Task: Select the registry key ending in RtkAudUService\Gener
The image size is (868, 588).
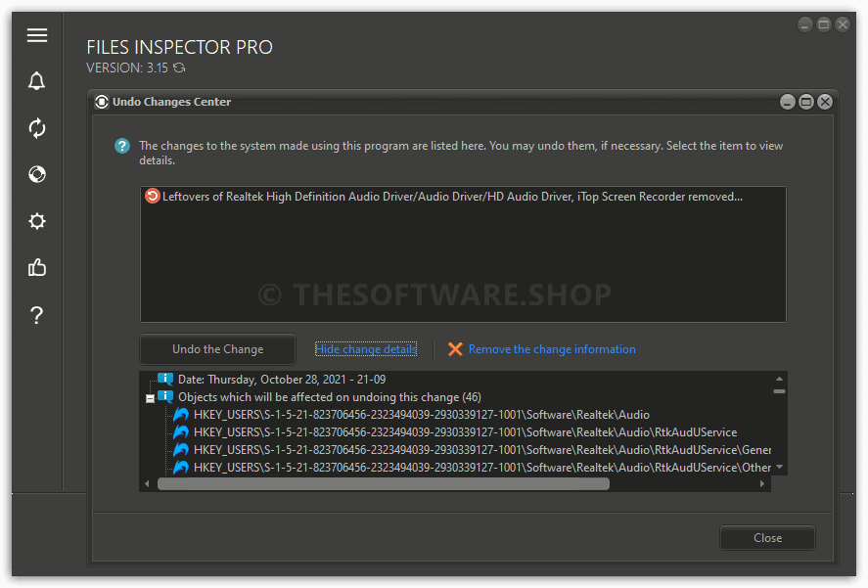Action: pos(482,450)
